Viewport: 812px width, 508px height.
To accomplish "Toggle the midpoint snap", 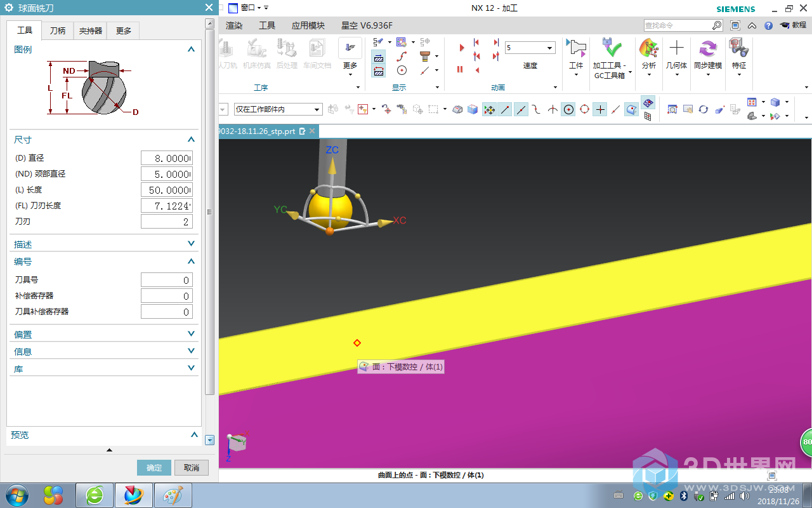I will 521,109.
